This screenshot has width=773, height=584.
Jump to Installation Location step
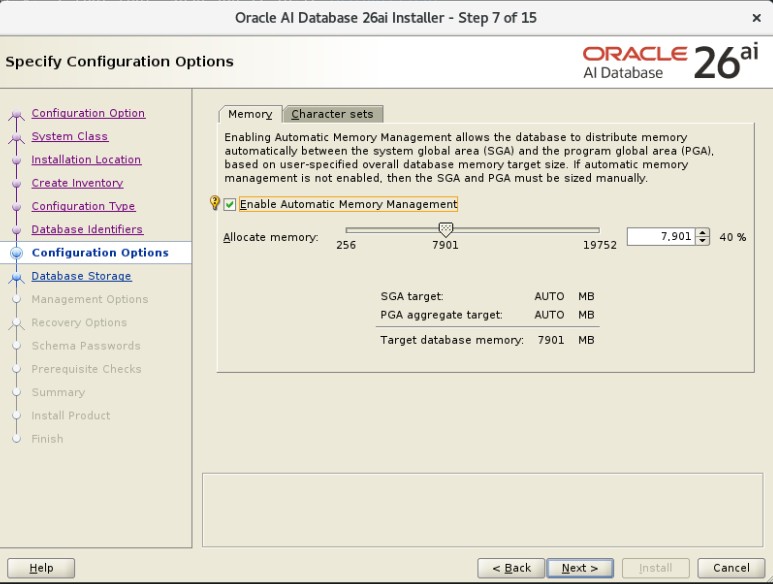click(x=86, y=159)
